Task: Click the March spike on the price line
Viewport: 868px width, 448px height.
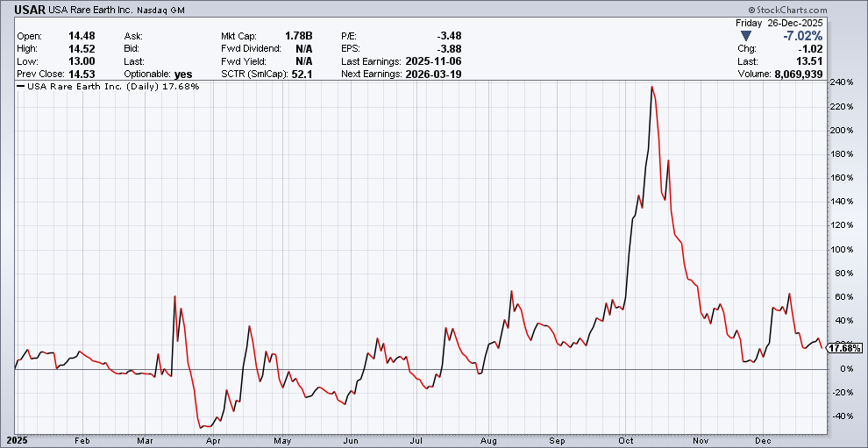Action: point(175,297)
